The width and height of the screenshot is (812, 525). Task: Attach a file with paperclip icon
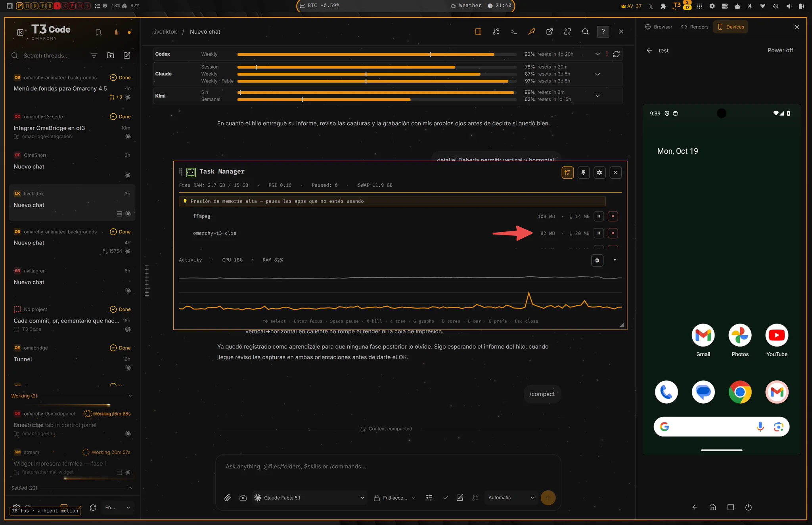point(228,498)
